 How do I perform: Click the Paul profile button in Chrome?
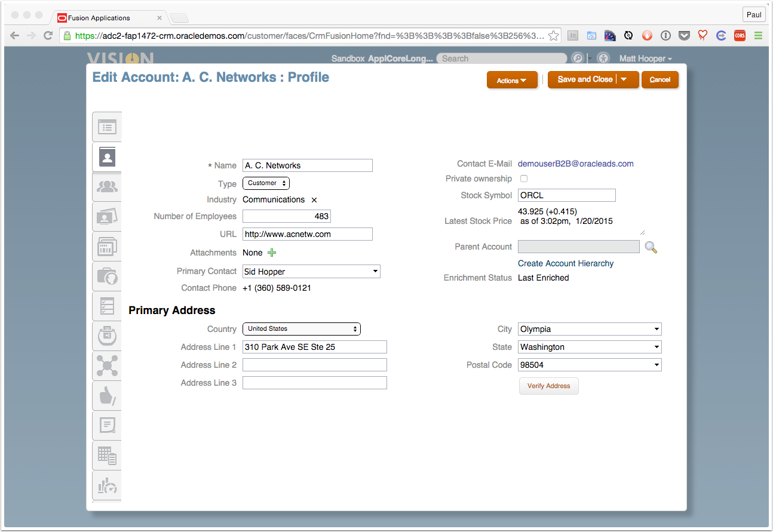(x=754, y=15)
